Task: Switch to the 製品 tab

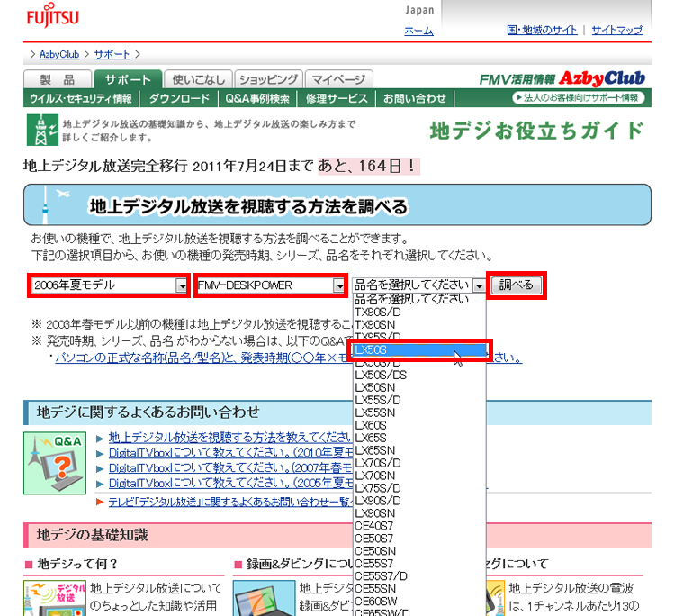Action: pos(58,79)
